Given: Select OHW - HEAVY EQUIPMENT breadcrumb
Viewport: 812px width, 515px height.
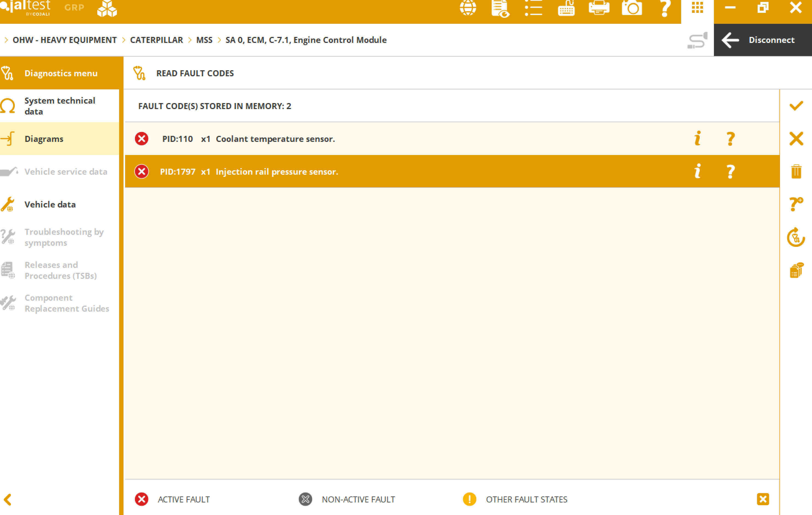Looking at the screenshot, I should coord(65,40).
